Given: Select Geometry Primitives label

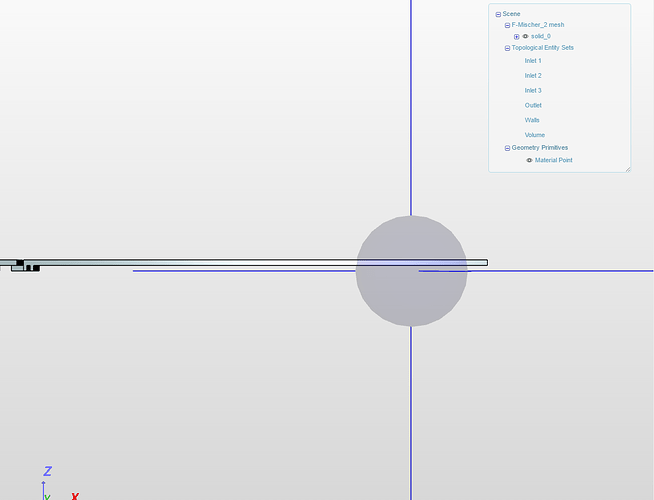Looking at the screenshot, I should click(539, 148).
